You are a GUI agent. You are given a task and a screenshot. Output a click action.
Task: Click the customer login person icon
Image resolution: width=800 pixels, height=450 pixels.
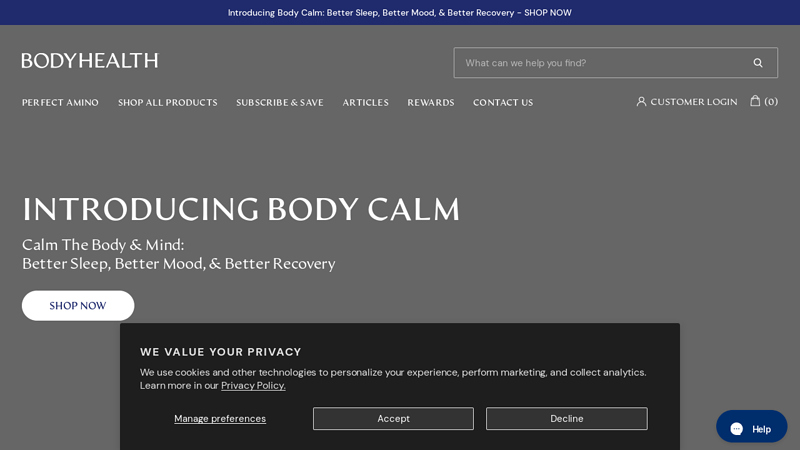click(x=641, y=102)
